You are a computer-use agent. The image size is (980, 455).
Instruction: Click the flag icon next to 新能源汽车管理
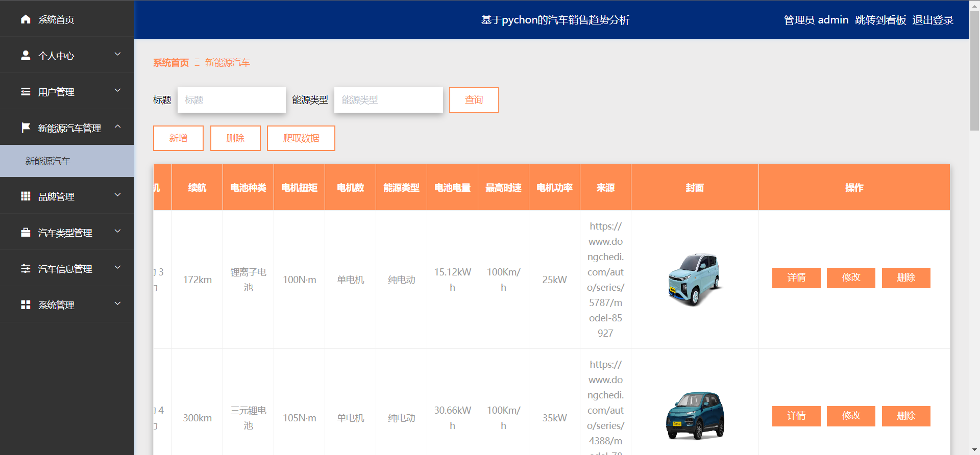(x=26, y=128)
